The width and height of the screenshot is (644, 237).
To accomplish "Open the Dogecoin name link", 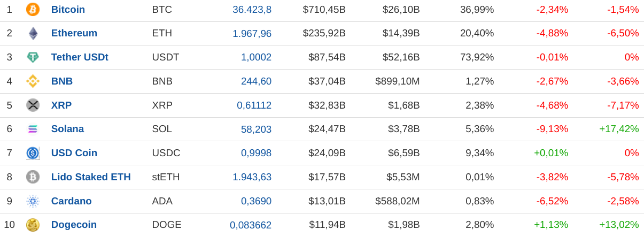I will 74,225.
